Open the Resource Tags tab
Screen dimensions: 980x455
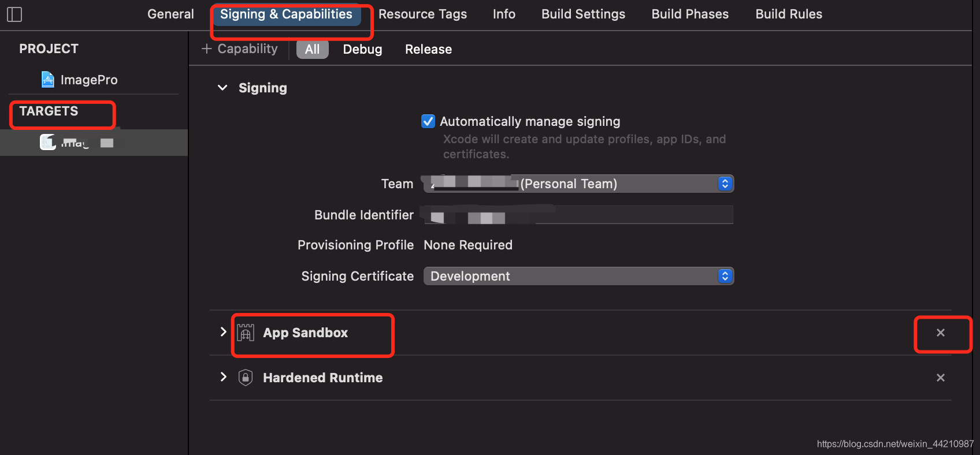pyautogui.click(x=422, y=14)
